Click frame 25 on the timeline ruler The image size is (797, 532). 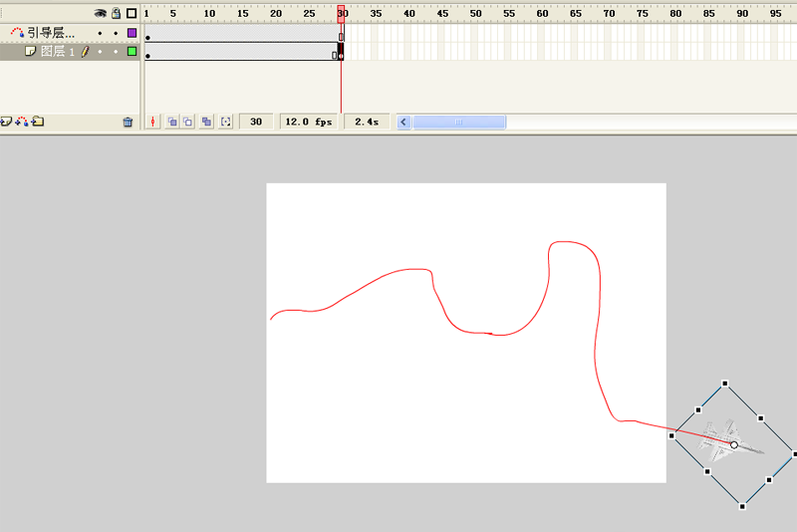click(309, 13)
